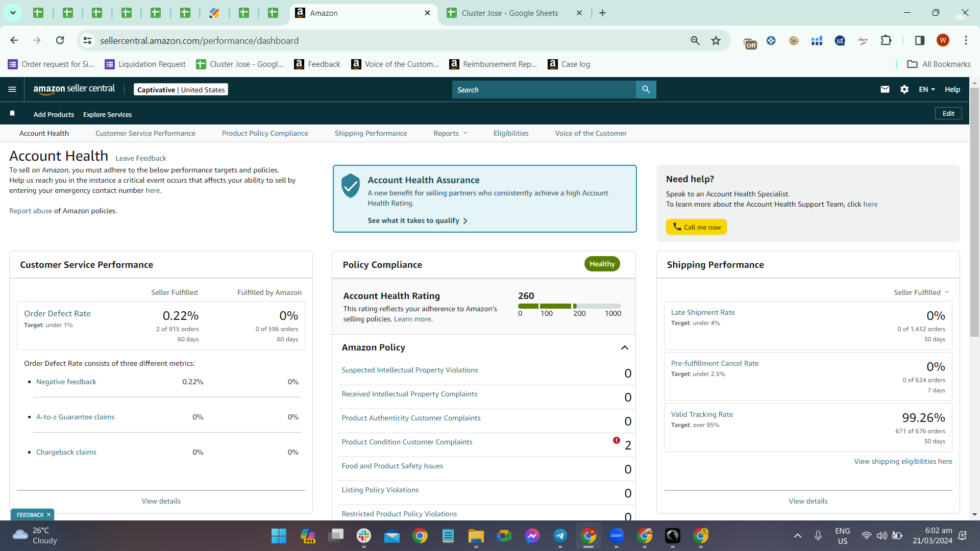Bookmark this page with the star icon
The image size is (980, 551).
pyautogui.click(x=716, y=40)
